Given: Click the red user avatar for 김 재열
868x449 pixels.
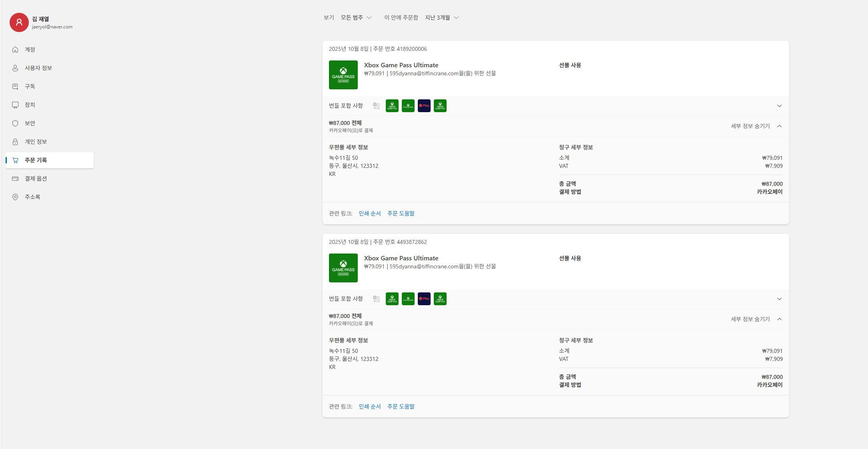Looking at the screenshot, I should tap(19, 22).
